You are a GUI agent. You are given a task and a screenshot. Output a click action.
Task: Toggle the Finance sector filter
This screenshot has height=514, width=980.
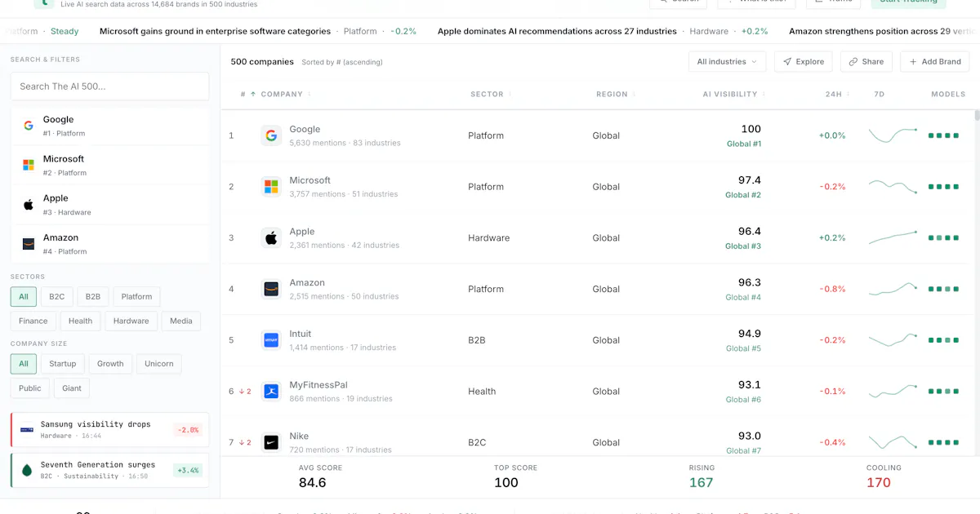click(x=33, y=321)
